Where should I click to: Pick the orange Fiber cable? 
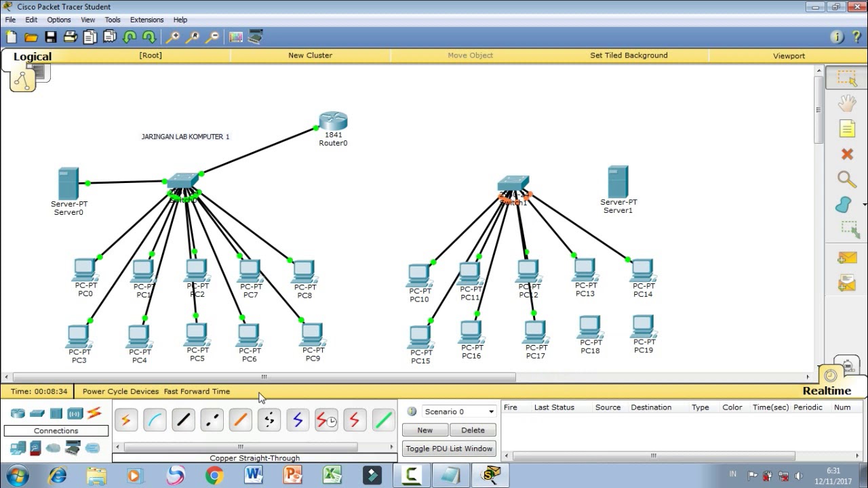click(x=240, y=421)
